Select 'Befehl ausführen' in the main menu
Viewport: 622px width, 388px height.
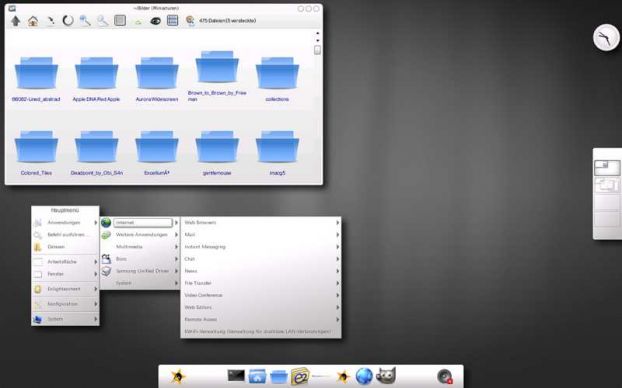[65, 234]
